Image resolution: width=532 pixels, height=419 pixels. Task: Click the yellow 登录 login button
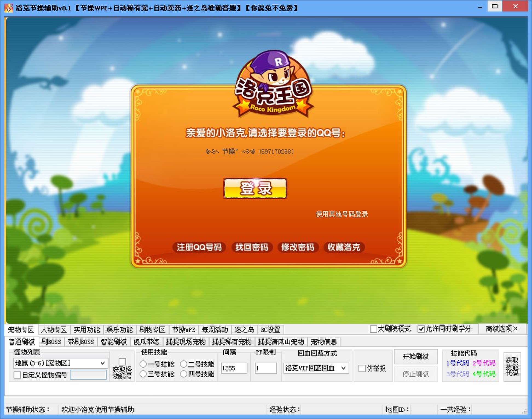click(x=255, y=188)
